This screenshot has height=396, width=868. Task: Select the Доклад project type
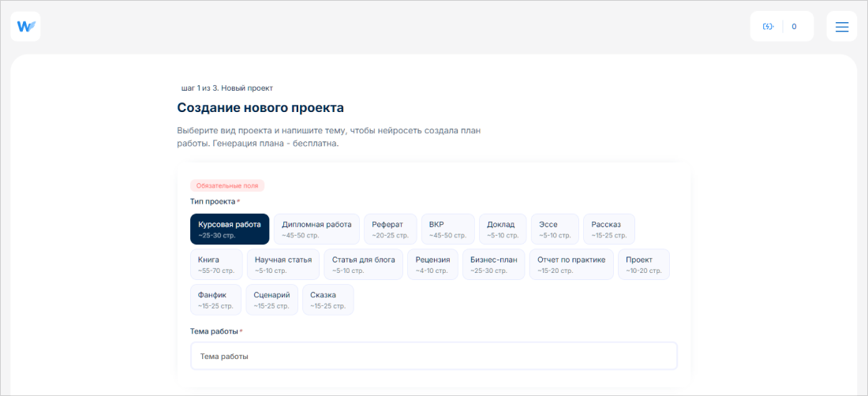[x=502, y=229]
